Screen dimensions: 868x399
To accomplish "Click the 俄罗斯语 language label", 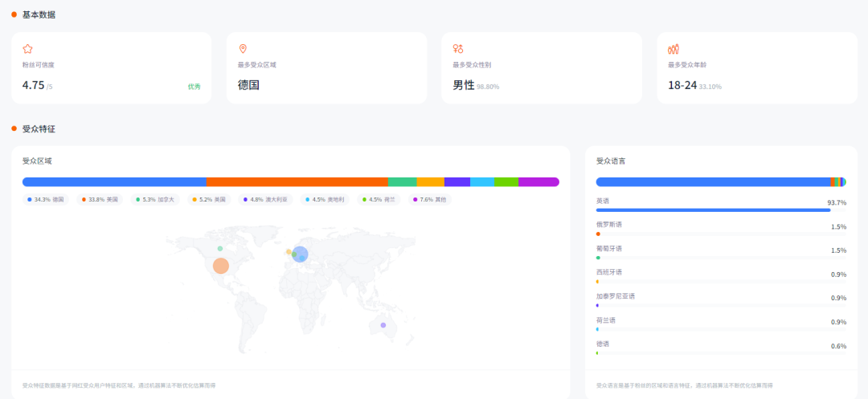I will [609, 224].
